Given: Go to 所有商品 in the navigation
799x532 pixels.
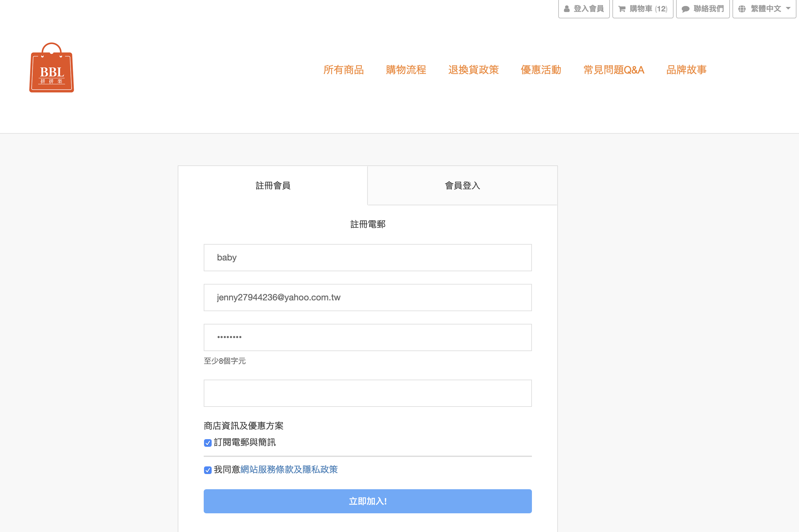Looking at the screenshot, I should tap(343, 70).
